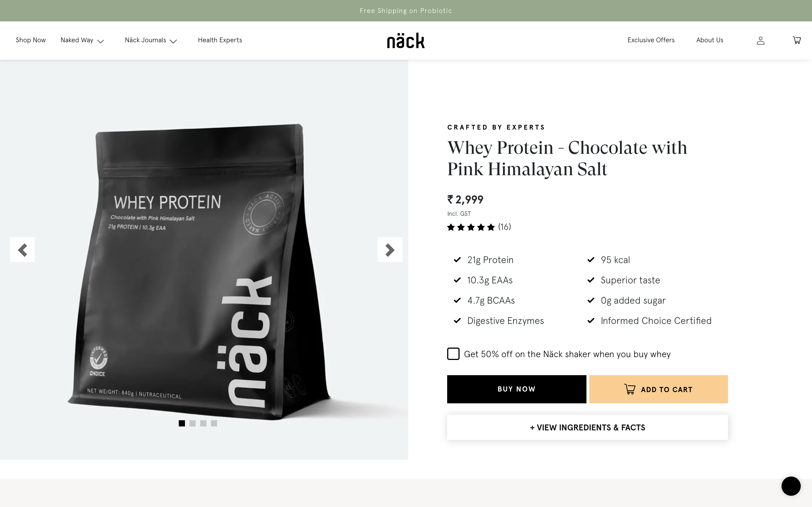Enable the 50% off Näck shaker checkbox

pos(453,354)
